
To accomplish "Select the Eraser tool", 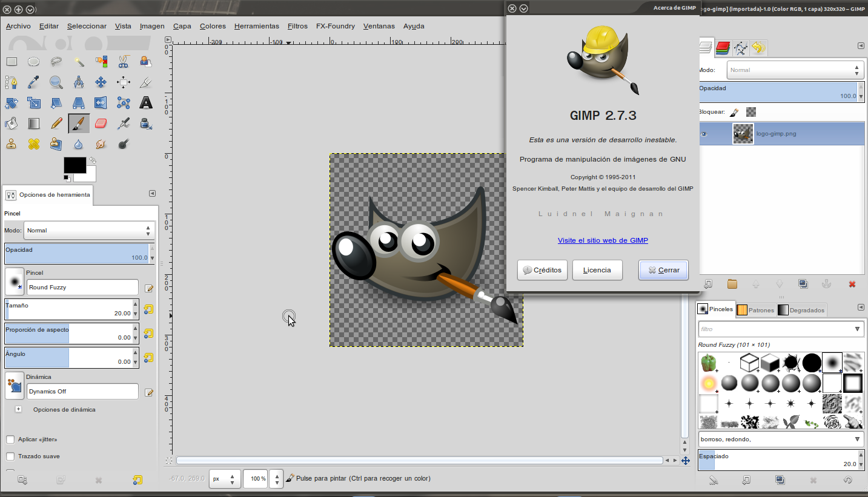I will coord(101,123).
